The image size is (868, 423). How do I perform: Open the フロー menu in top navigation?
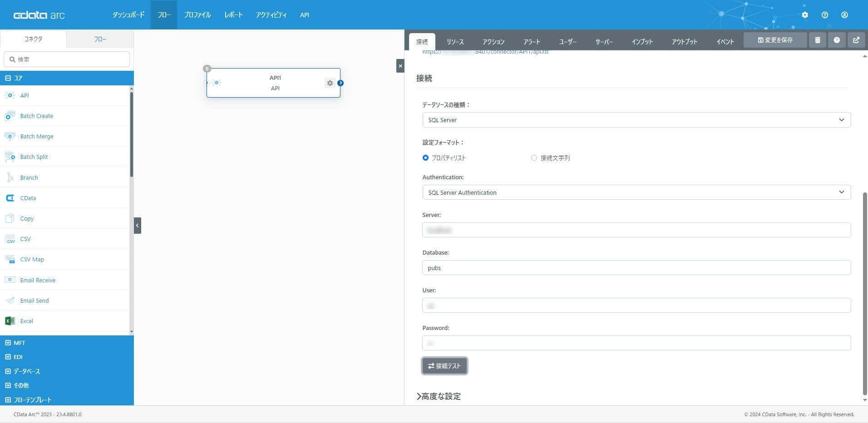tap(164, 15)
